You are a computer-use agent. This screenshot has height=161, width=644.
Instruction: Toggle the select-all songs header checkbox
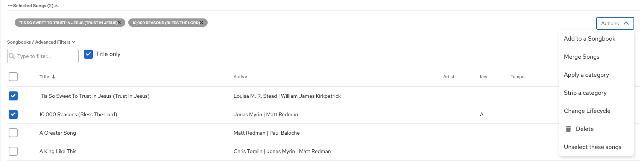pyautogui.click(x=13, y=77)
